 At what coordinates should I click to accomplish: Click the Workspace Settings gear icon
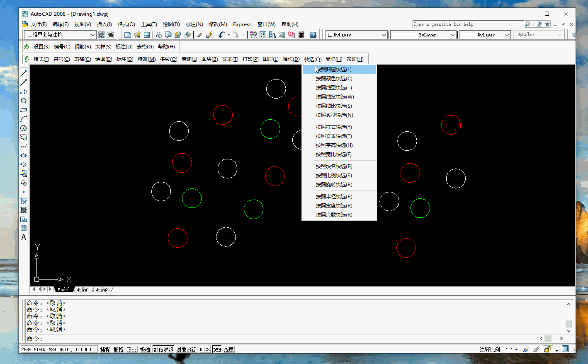tap(101, 35)
